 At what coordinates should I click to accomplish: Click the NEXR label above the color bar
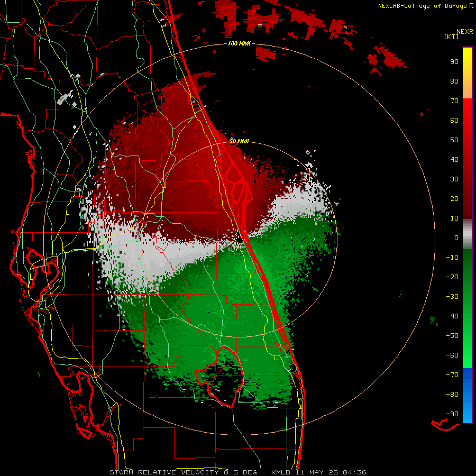[x=465, y=32]
